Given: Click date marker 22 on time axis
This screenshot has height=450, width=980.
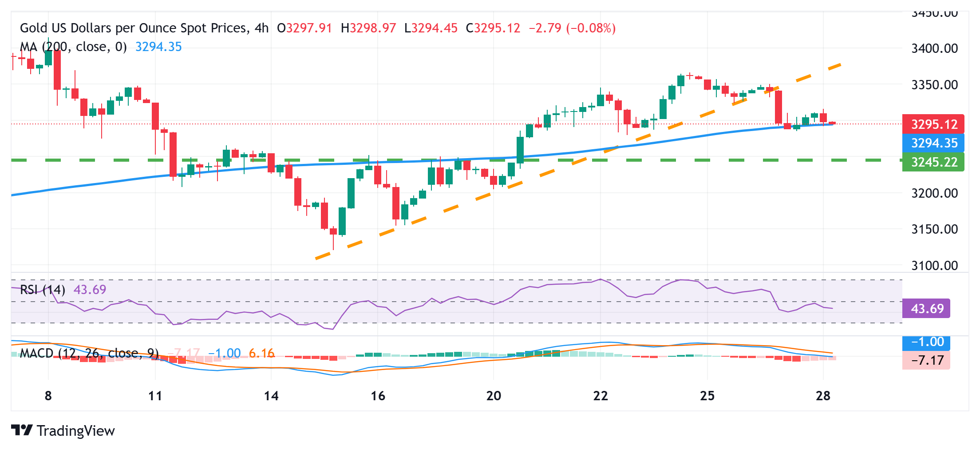Looking at the screenshot, I should tap(600, 396).
